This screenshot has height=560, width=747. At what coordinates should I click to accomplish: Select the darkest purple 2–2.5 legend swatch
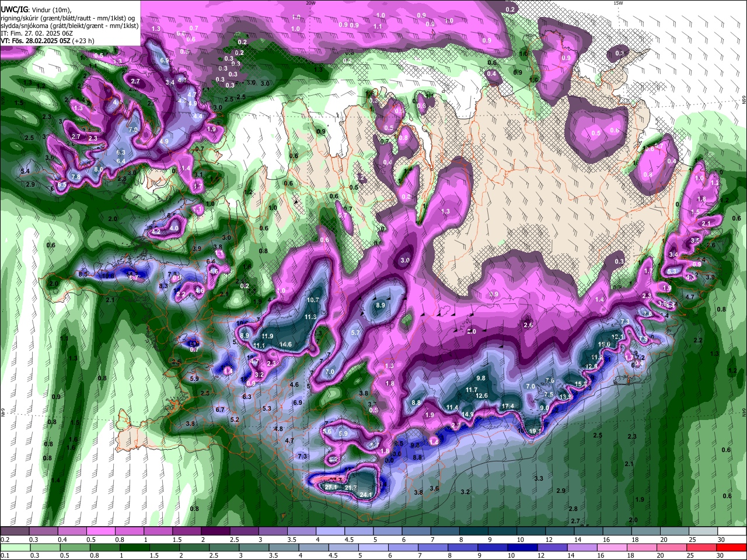215,531
